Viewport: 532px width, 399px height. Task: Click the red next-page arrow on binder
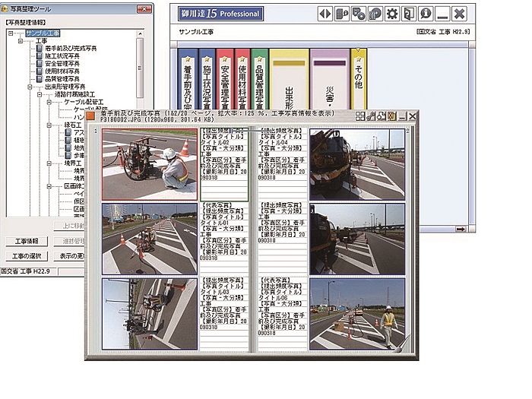pyautogui.click(x=460, y=229)
